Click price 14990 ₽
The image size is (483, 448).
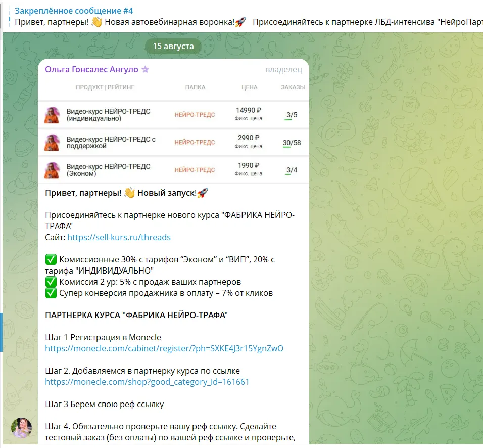[x=249, y=110]
